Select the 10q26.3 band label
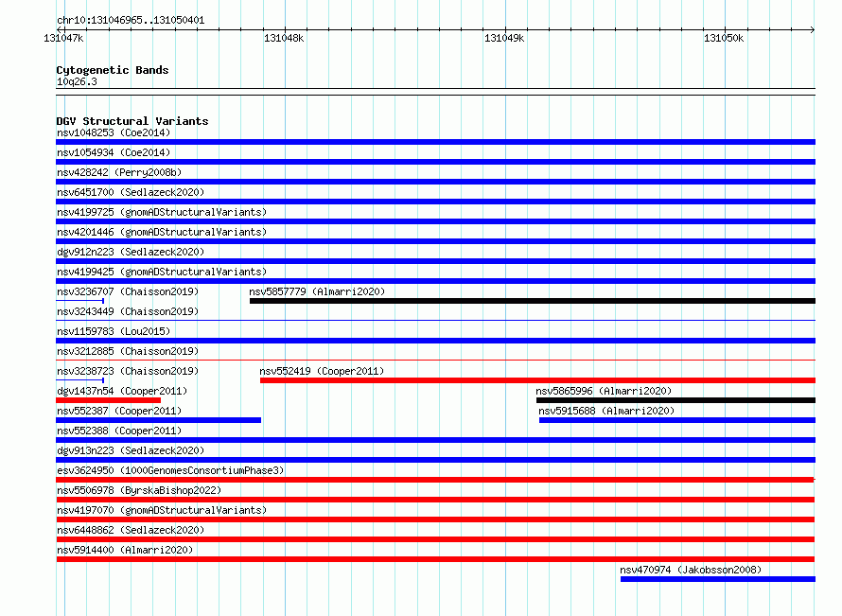This screenshot has width=842, height=616. pos(77,81)
